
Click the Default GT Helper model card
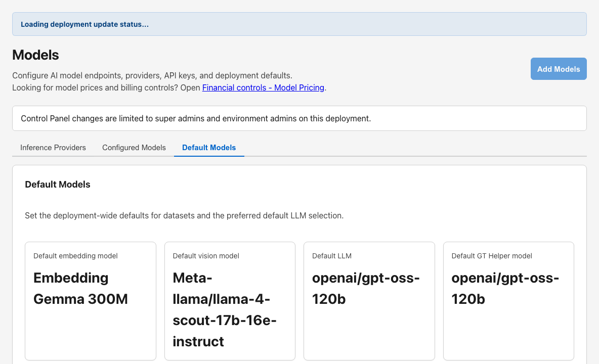[x=508, y=301]
